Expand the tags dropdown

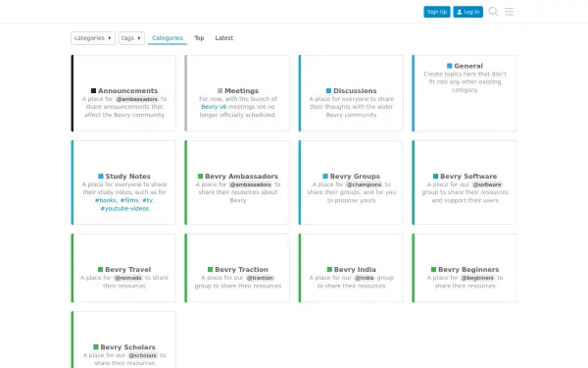(x=131, y=38)
